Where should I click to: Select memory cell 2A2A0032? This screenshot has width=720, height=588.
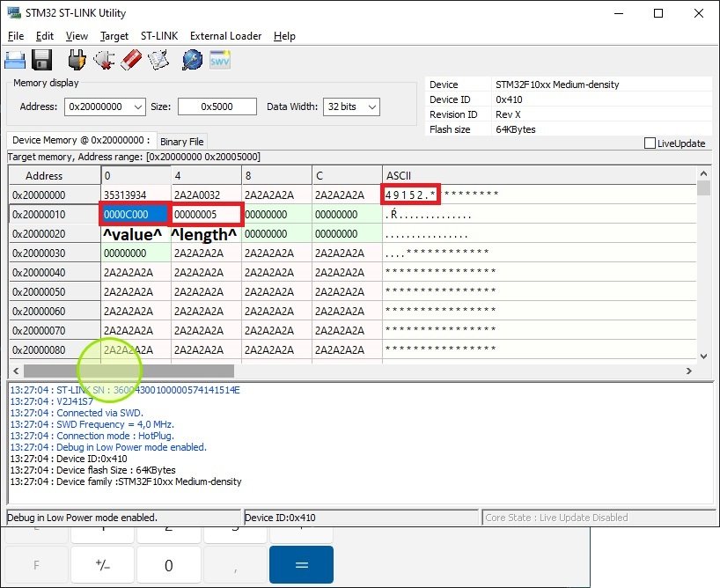tap(206, 195)
